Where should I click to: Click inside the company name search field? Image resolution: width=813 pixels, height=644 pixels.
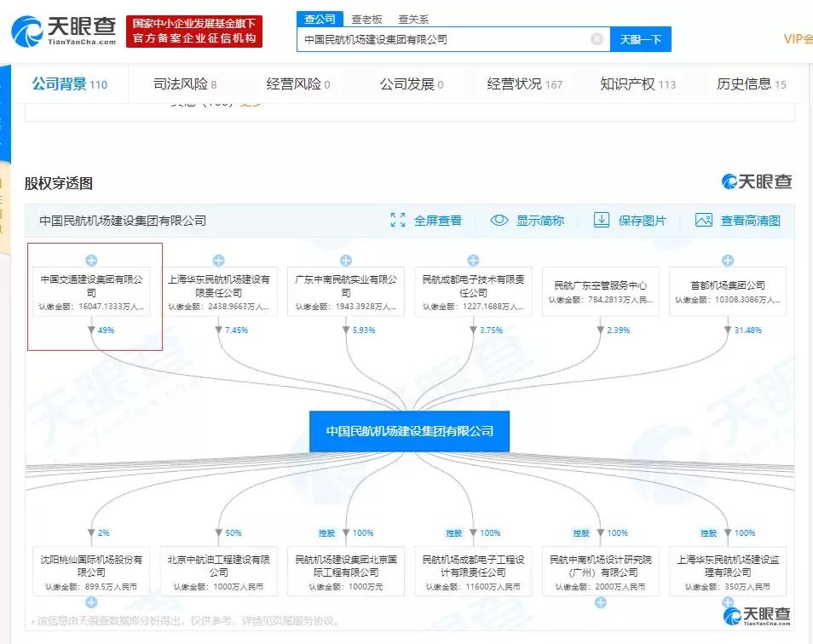coord(443,38)
